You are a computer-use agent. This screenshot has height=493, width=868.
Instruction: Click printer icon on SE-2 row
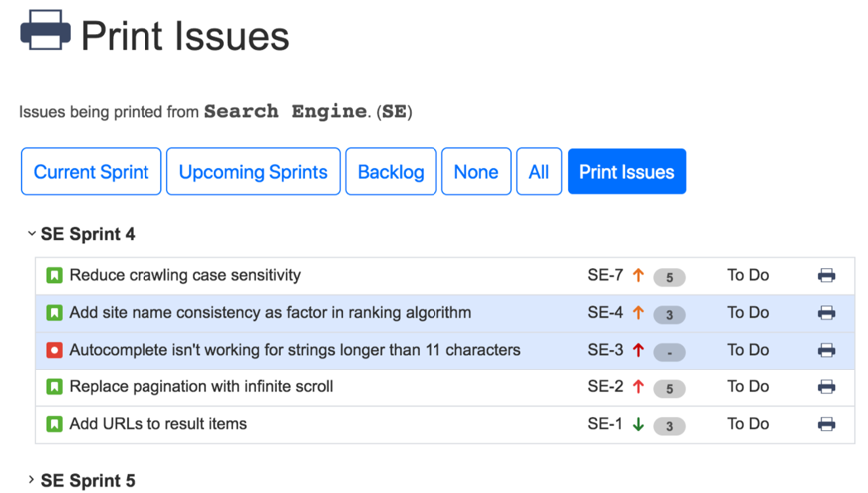pyautogui.click(x=826, y=387)
